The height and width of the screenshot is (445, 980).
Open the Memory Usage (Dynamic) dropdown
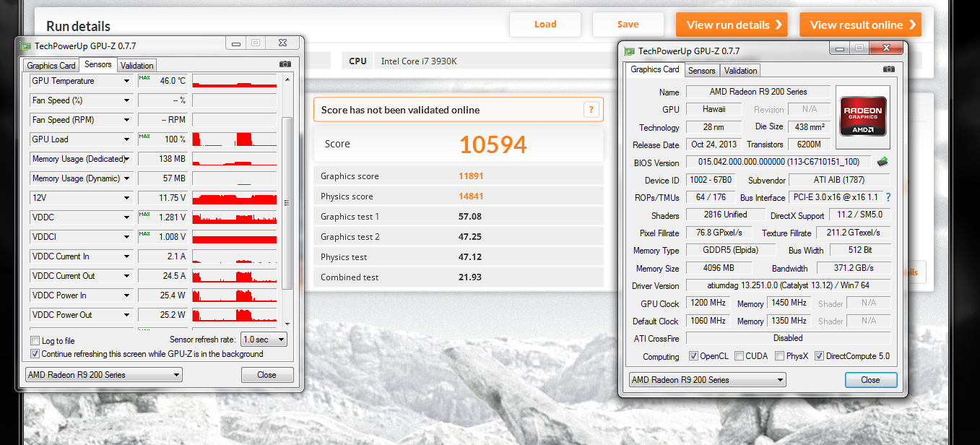click(x=126, y=178)
